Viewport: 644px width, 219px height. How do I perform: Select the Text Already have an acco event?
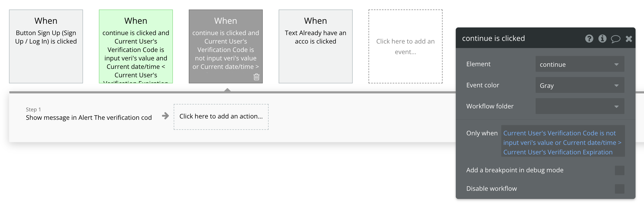click(316, 46)
